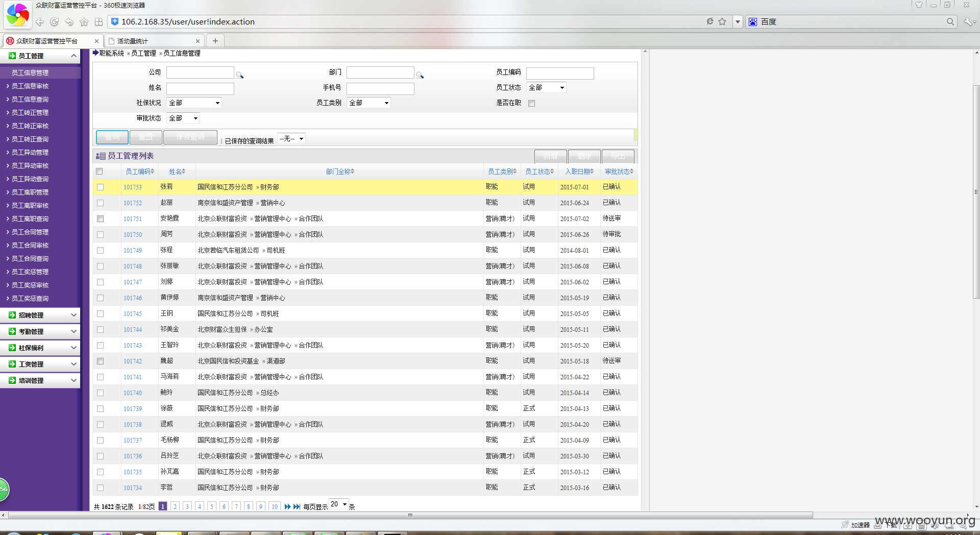Check the row for employee 101753
The height and width of the screenshot is (535, 980).
tap(100, 187)
